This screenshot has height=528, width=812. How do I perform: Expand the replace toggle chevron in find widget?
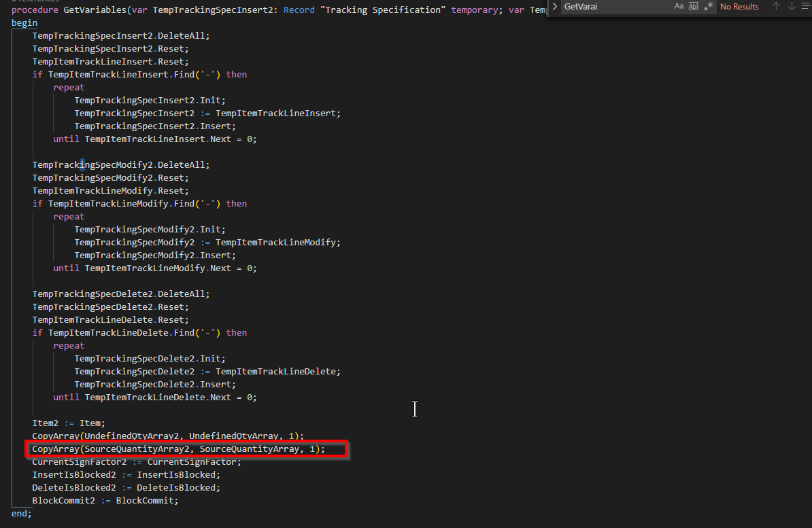554,6
